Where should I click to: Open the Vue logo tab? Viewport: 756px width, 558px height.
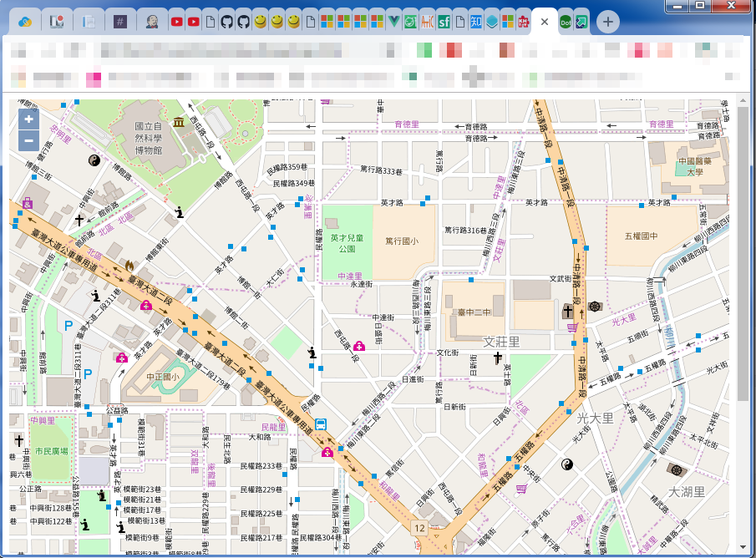click(393, 22)
